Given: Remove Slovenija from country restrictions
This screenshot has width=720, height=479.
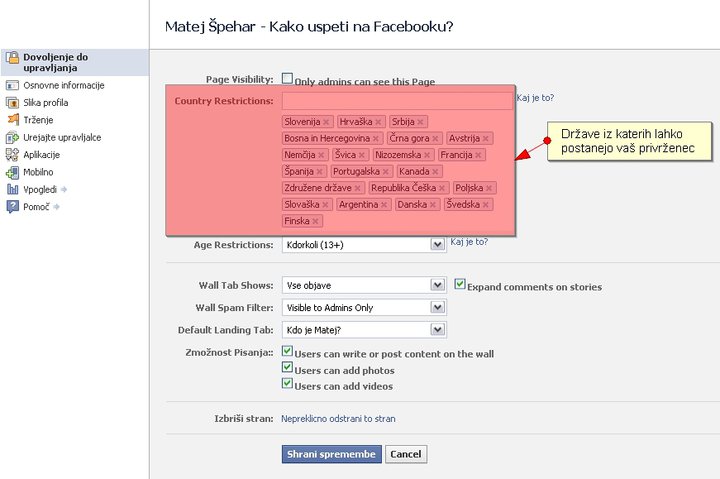Looking at the screenshot, I should tap(326, 122).
